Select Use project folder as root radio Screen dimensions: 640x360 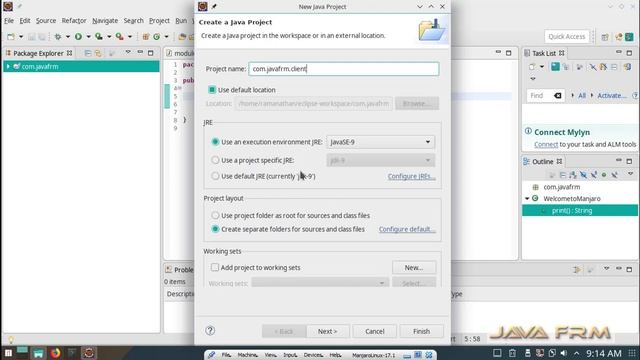pos(215,215)
